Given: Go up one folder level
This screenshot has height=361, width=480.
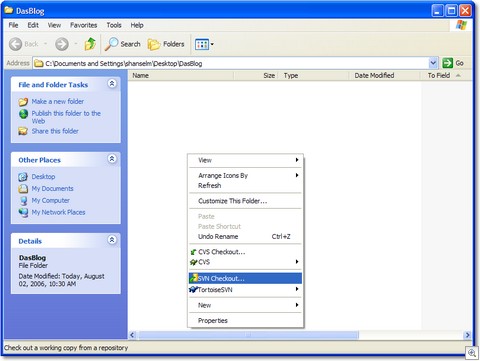Looking at the screenshot, I should 90,44.
